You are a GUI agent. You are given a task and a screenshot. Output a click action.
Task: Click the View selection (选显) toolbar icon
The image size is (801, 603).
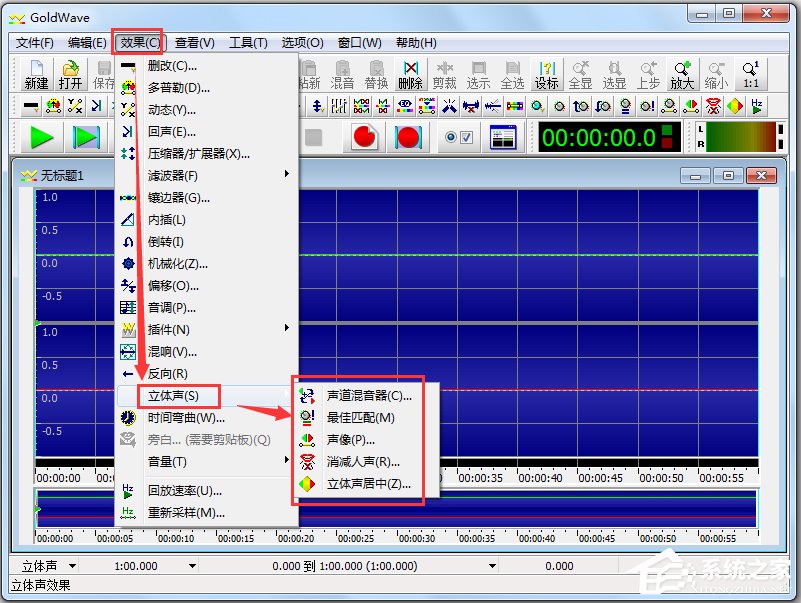[615, 74]
